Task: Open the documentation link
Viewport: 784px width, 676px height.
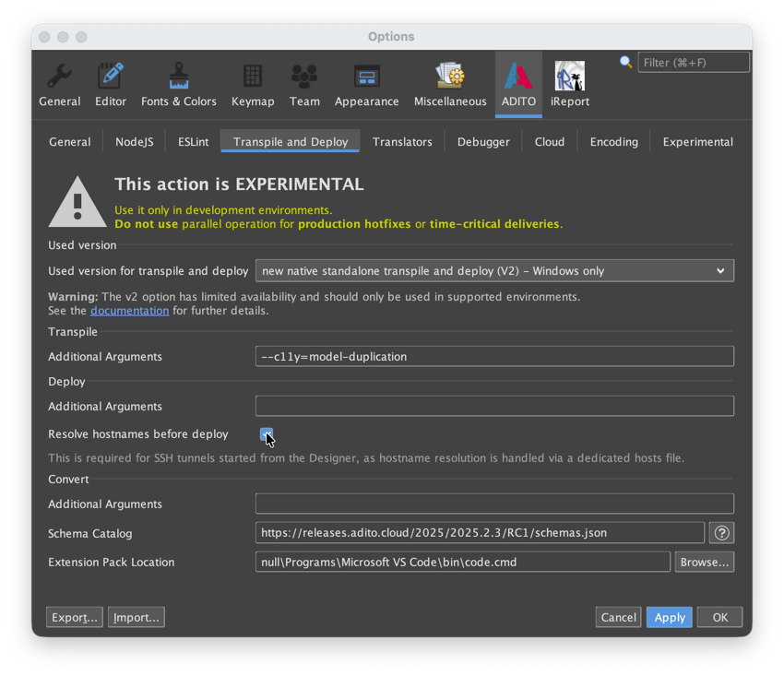Action: (129, 310)
